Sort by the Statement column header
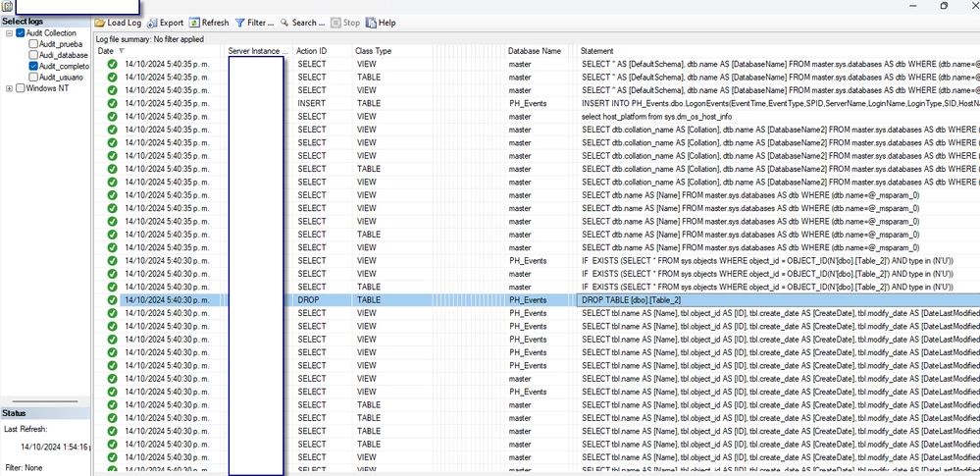The height and width of the screenshot is (476, 980). coord(778,51)
